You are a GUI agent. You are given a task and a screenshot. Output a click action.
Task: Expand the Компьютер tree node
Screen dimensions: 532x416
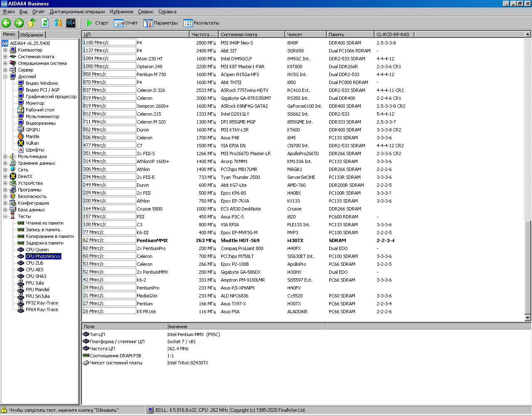(5, 50)
